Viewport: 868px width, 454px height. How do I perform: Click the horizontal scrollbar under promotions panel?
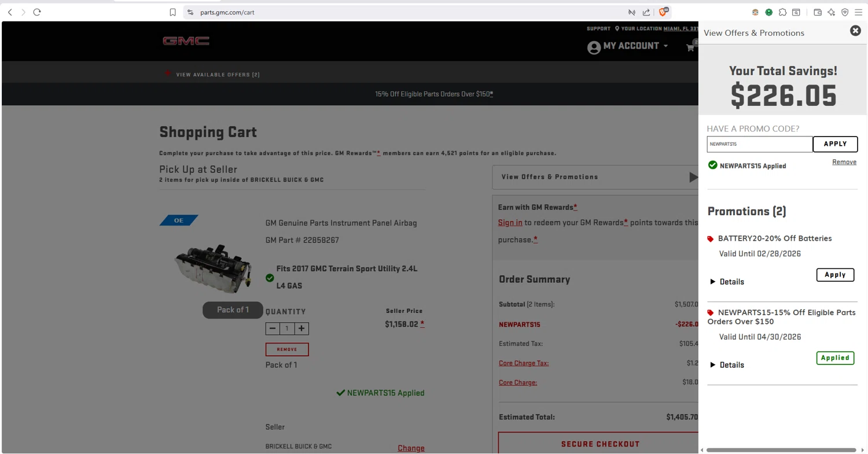pos(781,450)
